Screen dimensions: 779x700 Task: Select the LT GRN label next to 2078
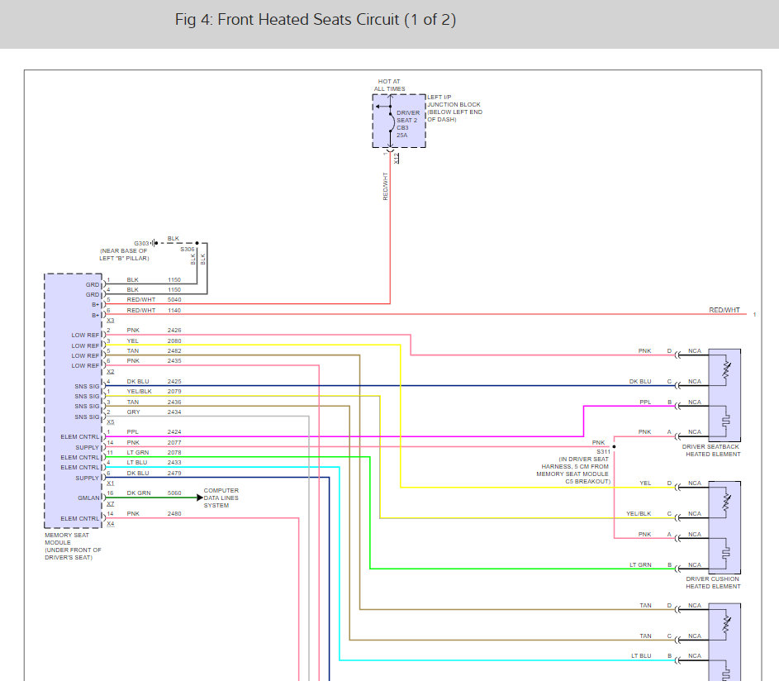click(138, 452)
